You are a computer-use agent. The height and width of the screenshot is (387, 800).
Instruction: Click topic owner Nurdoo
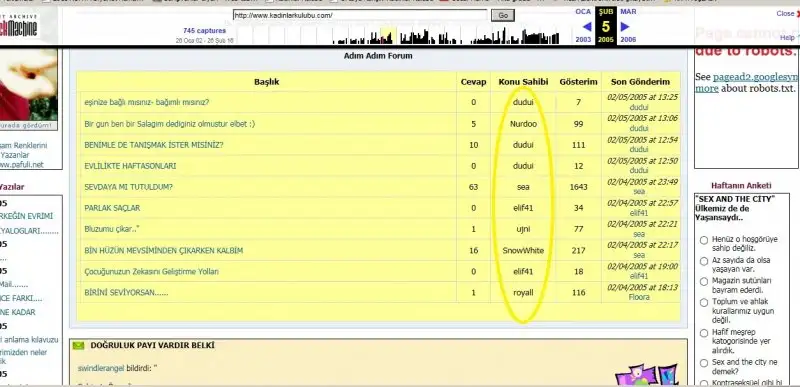(523, 124)
